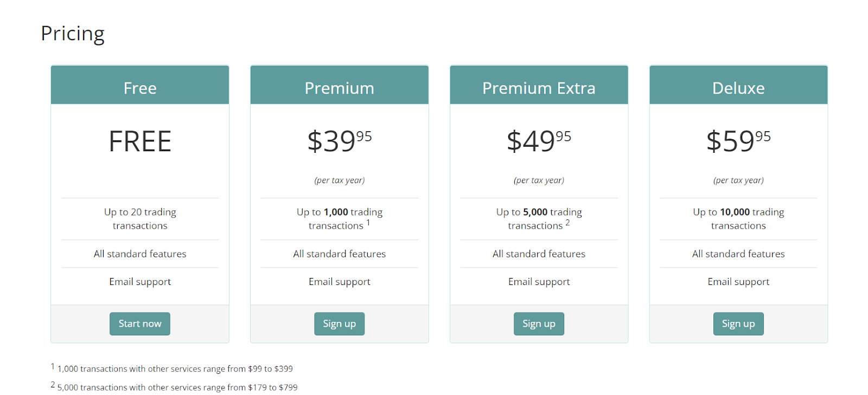Screen dimensions: 868x395
Task: Select the Deluxe plan header
Action: coord(738,88)
